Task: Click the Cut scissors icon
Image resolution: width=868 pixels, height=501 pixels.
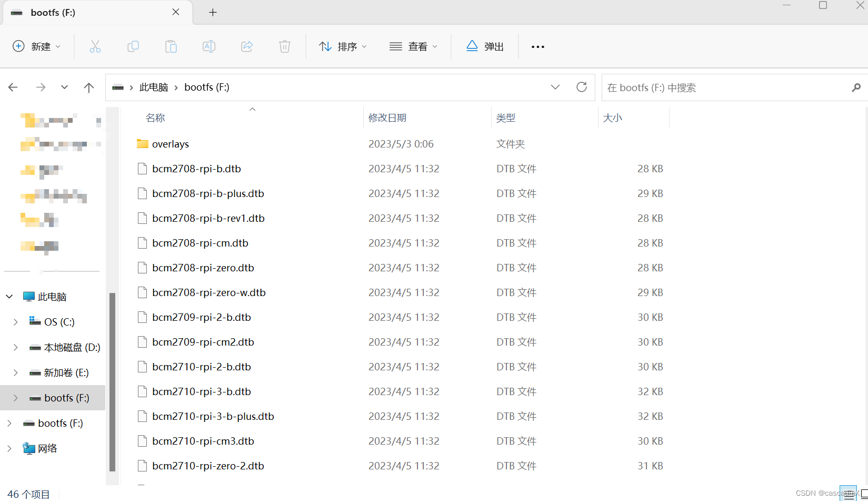Action: click(95, 47)
